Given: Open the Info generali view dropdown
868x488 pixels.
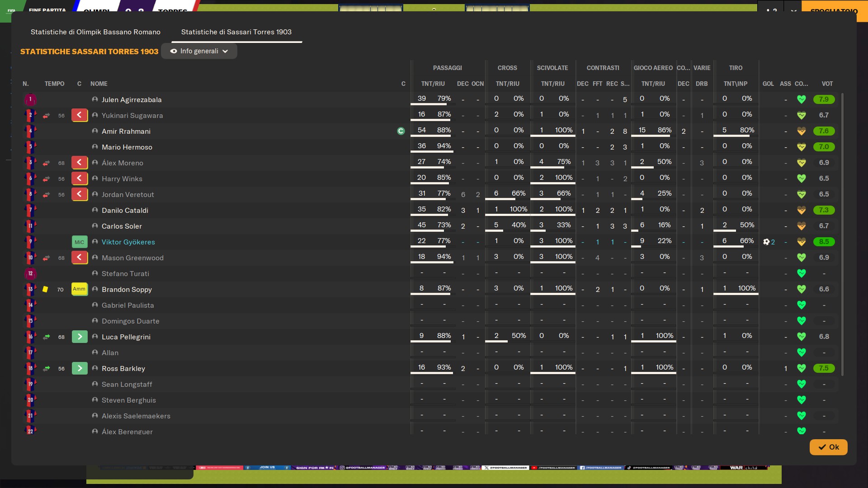Looking at the screenshot, I should pos(199,51).
